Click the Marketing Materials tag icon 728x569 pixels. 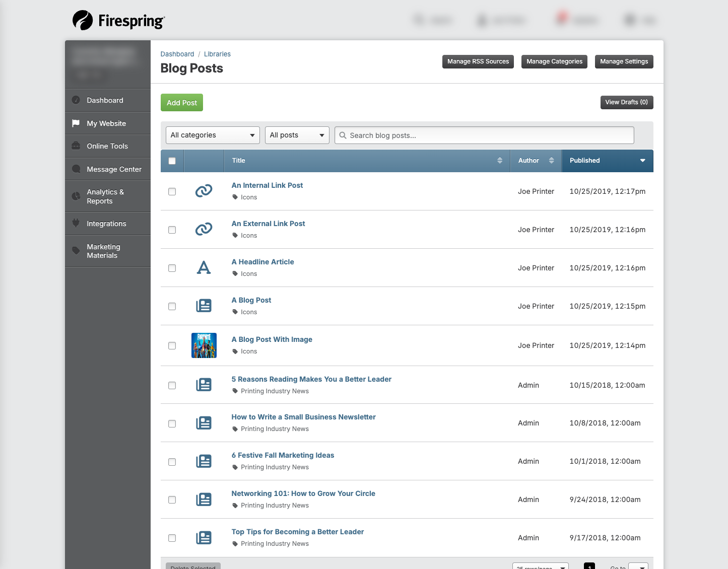tap(76, 251)
